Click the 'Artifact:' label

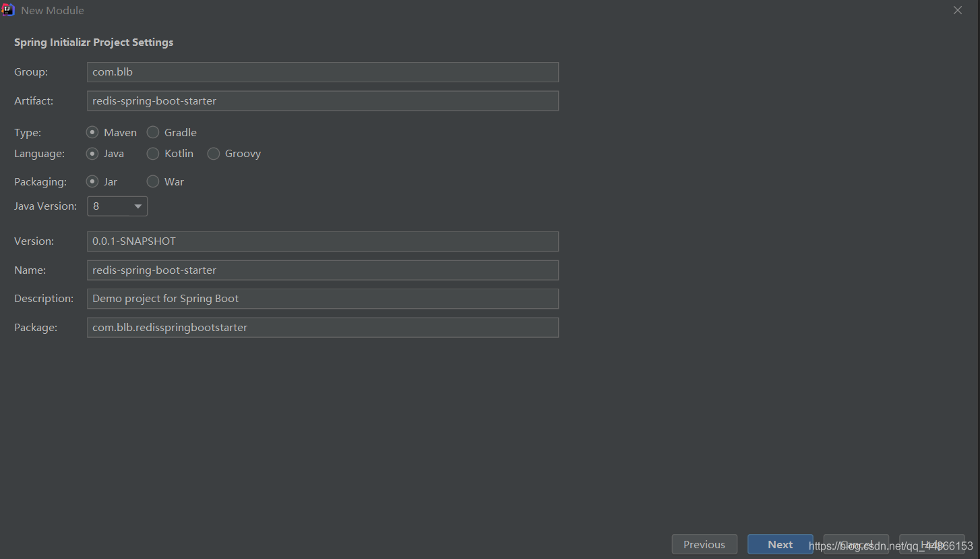point(34,101)
